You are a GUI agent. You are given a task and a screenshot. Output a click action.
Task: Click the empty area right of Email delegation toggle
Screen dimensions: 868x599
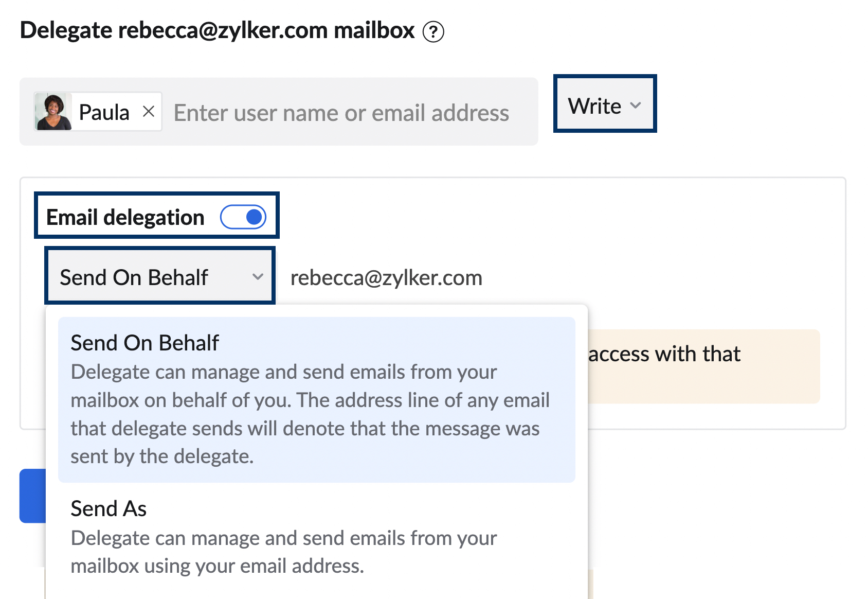point(514,217)
